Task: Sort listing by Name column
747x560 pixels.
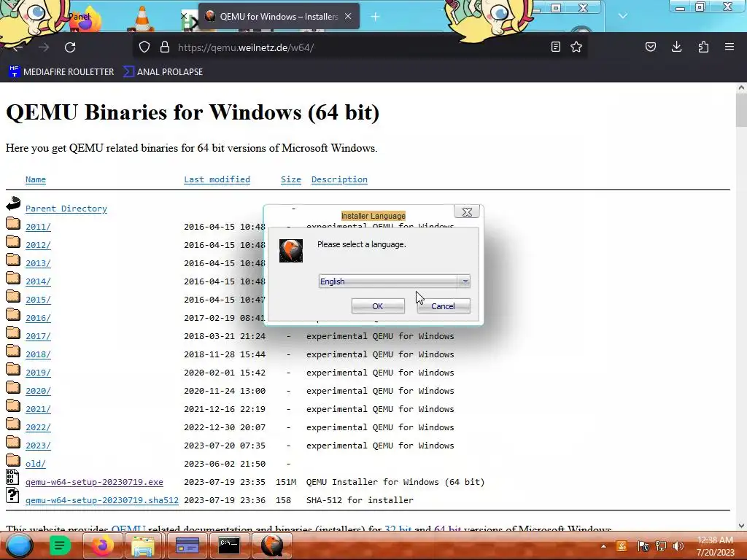Action: click(x=36, y=179)
